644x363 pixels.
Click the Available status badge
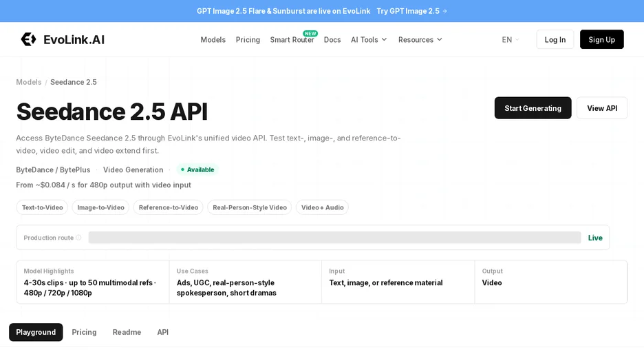[197, 169]
